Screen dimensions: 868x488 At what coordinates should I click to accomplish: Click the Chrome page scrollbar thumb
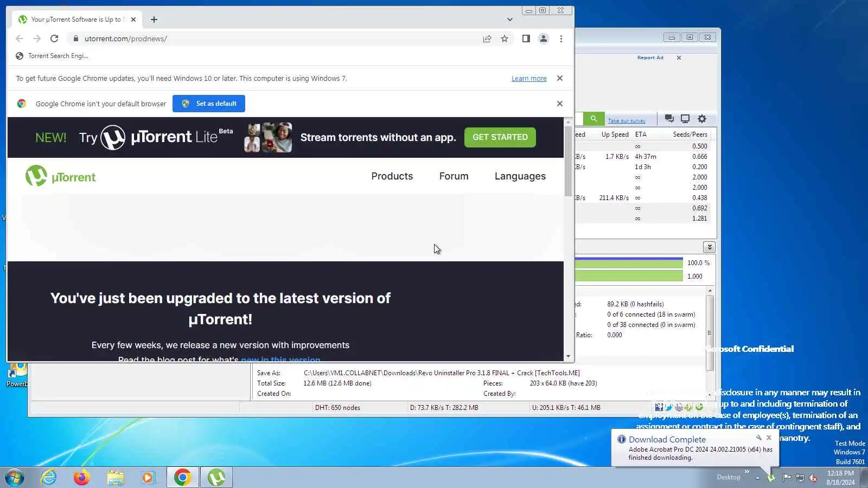click(x=568, y=161)
